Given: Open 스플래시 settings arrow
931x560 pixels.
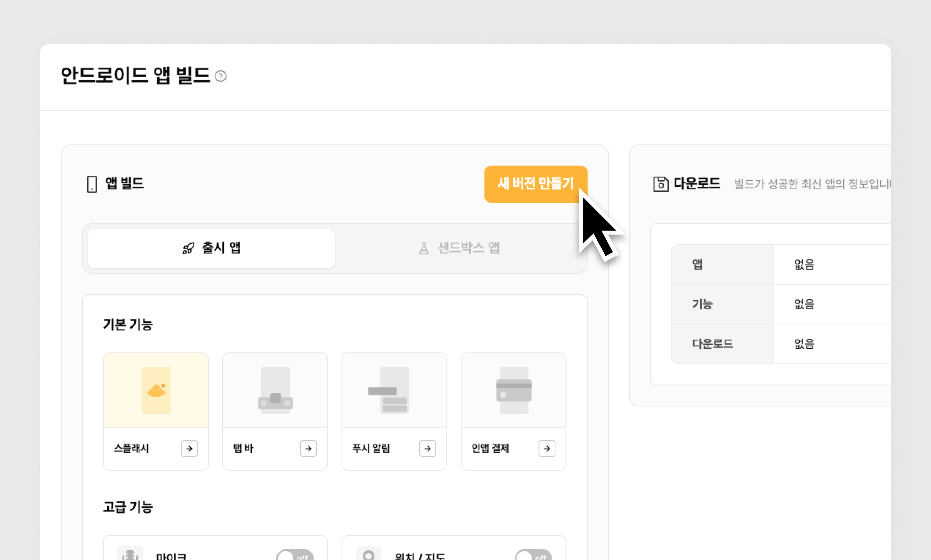Looking at the screenshot, I should [x=189, y=449].
